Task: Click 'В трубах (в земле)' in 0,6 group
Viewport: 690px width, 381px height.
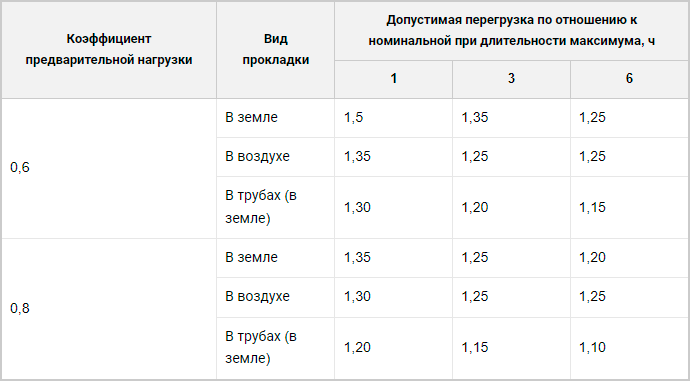Action: click(x=275, y=207)
